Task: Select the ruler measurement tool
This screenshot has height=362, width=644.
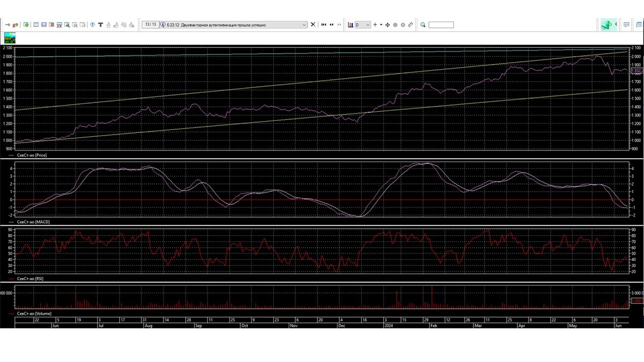Action: click(411, 25)
